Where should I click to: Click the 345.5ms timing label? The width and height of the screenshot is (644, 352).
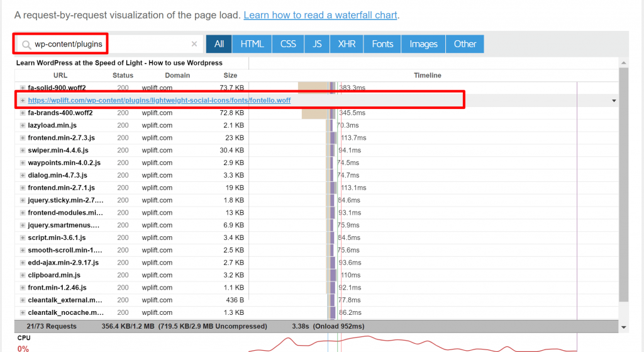(x=352, y=113)
